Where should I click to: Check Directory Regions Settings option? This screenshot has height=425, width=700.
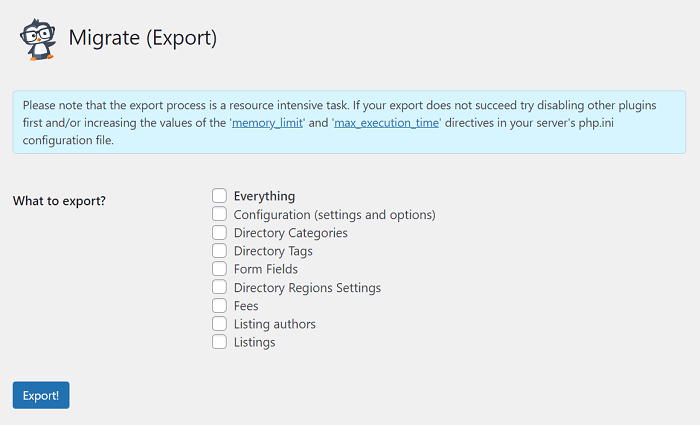tap(219, 287)
